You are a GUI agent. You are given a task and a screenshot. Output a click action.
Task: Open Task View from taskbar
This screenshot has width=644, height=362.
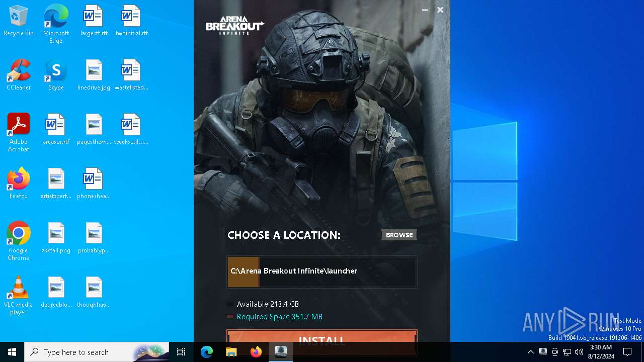pos(181,352)
